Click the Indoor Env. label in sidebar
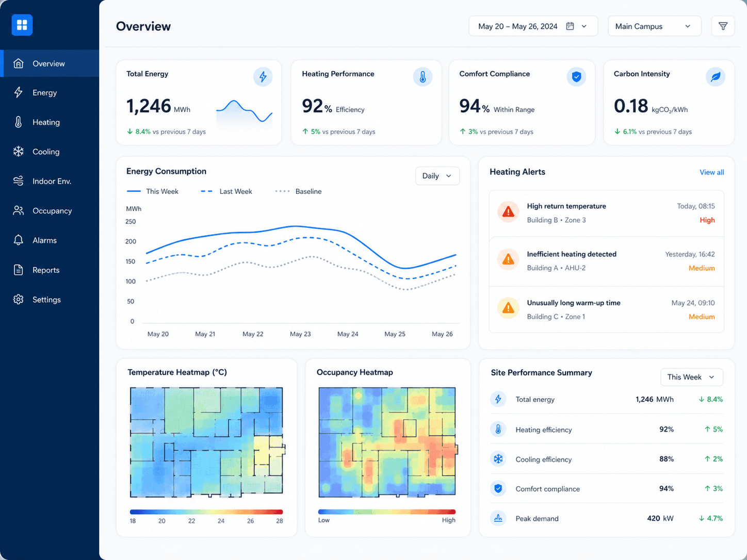747x560 pixels. [x=52, y=182]
